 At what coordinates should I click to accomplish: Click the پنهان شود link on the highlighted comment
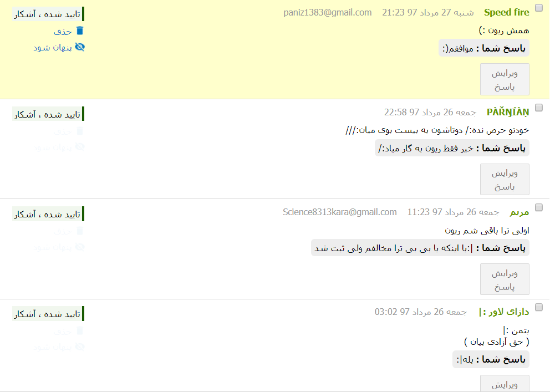coord(53,48)
